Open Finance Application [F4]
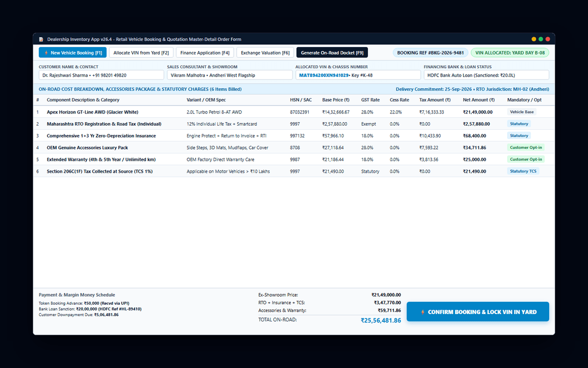The image size is (588, 368). pos(205,53)
